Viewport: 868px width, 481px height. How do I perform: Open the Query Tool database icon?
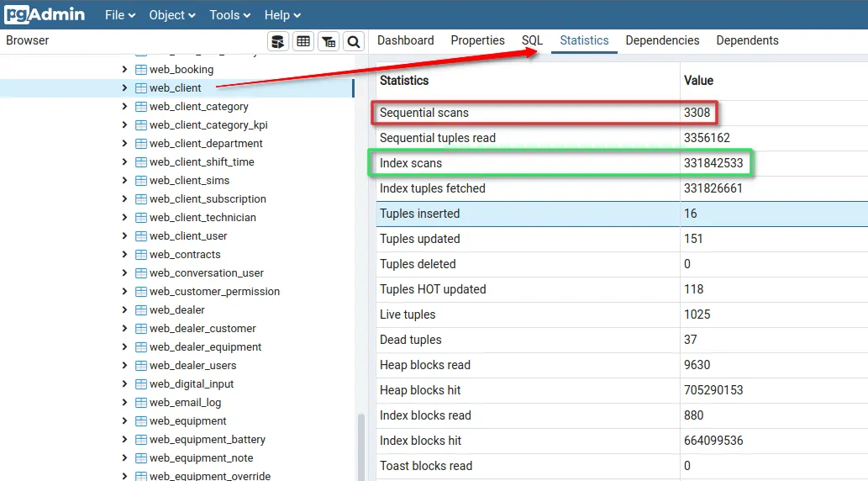tap(278, 41)
